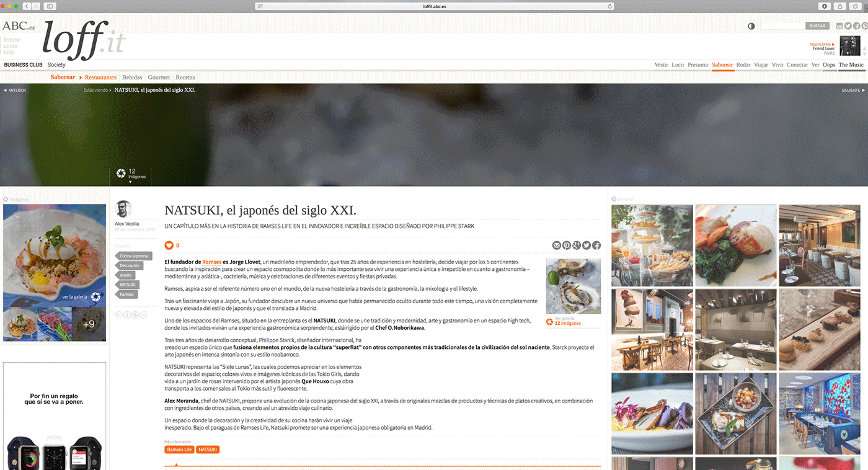Go back to ANTERIOR article arrow
The image size is (868, 470).
pyautogui.click(x=15, y=91)
